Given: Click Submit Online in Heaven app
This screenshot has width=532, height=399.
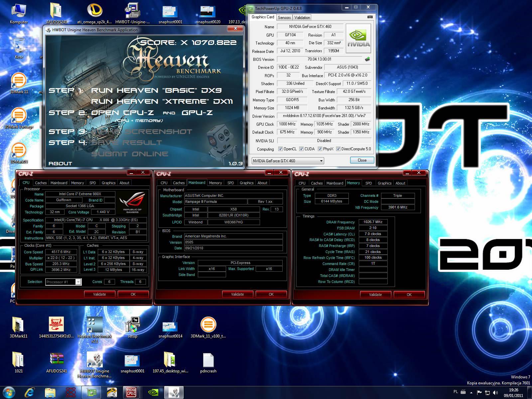Looking at the screenshot, I should (130, 154).
